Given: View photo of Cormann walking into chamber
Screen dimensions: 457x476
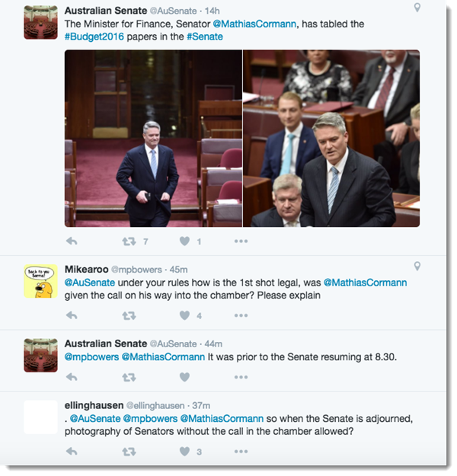Looking at the screenshot, I should coord(153,139).
